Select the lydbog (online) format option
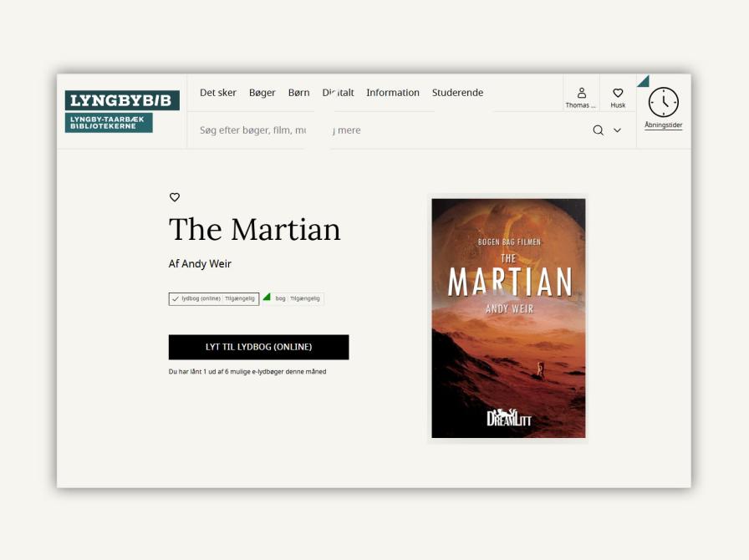749x560 pixels. 213,298
